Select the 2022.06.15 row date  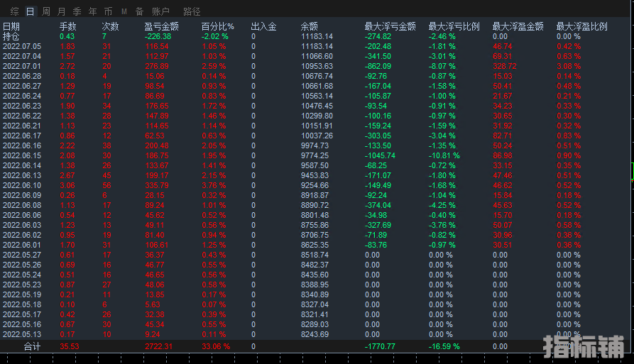(x=22, y=155)
